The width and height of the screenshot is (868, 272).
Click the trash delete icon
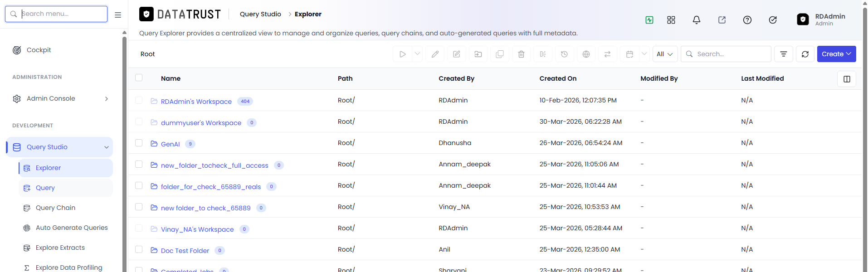click(522, 54)
